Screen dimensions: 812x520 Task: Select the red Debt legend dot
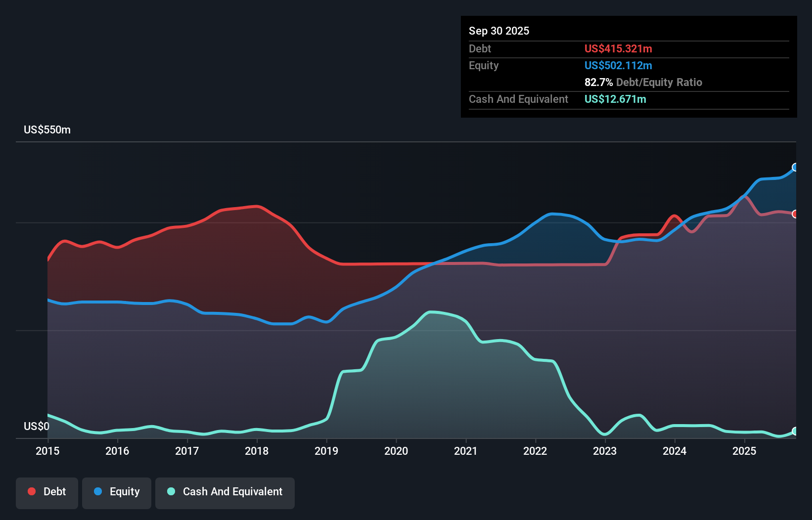click(x=31, y=491)
